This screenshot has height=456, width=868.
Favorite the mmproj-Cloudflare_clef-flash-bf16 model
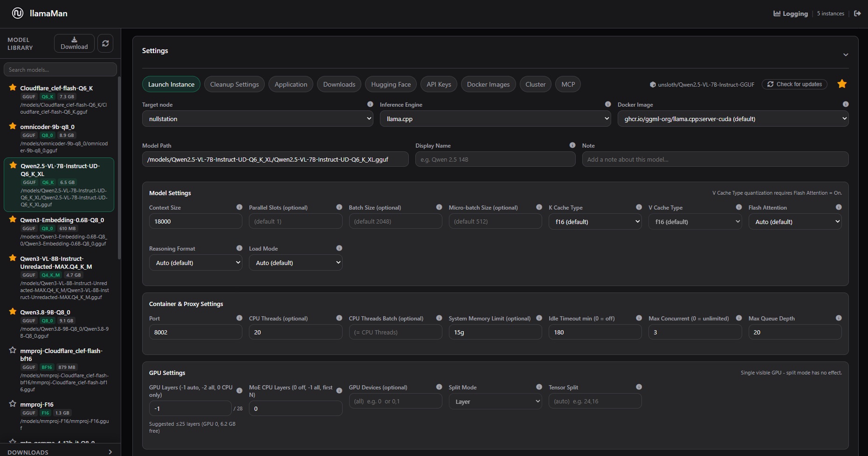click(x=13, y=350)
